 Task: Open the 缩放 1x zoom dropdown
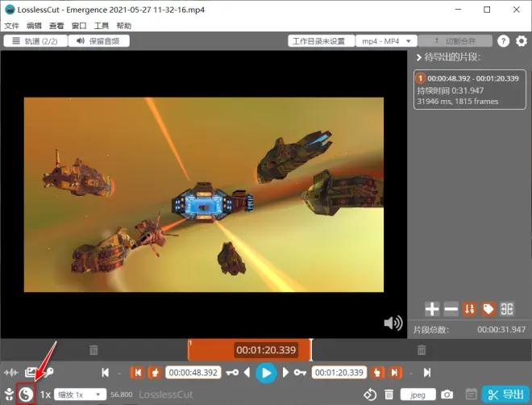[80, 395]
